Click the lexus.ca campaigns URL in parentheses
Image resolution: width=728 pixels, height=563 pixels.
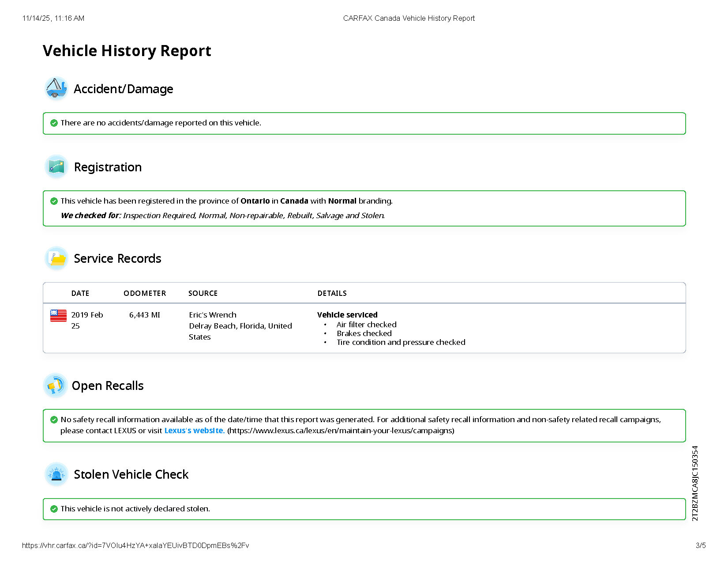[341, 431]
